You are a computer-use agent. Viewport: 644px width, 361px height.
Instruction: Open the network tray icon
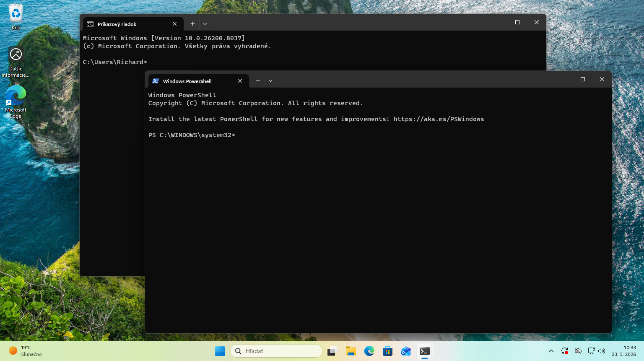[x=591, y=351]
